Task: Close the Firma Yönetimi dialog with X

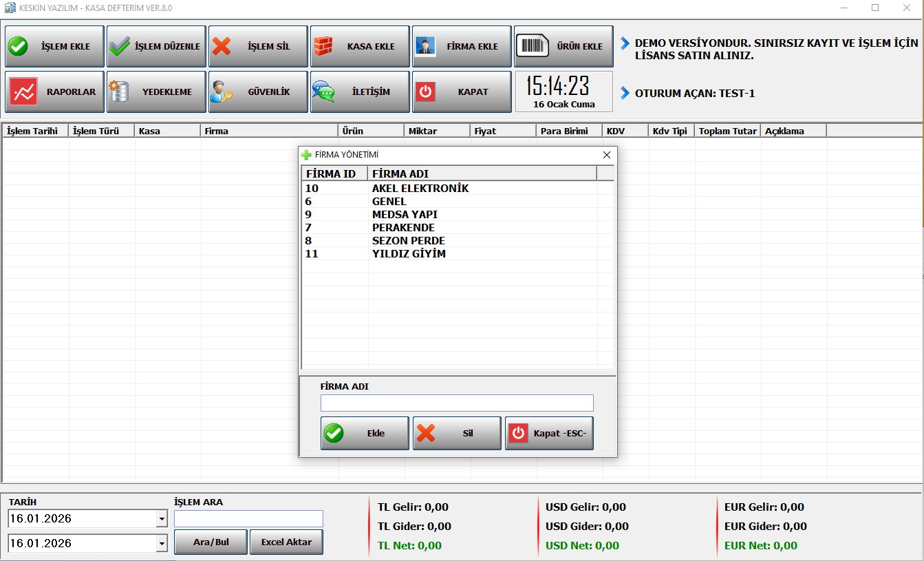Action: (x=606, y=156)
